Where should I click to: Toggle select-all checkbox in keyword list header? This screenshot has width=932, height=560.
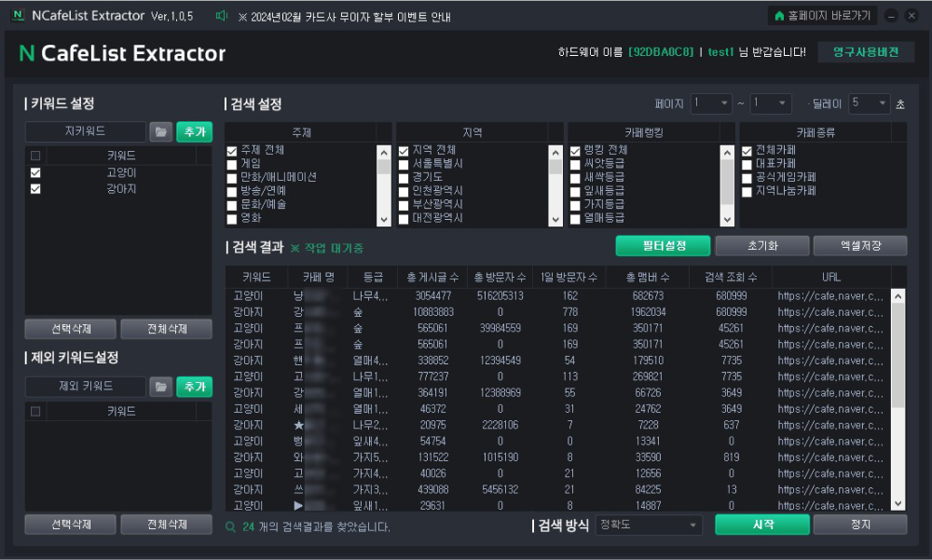pos(35,156)
